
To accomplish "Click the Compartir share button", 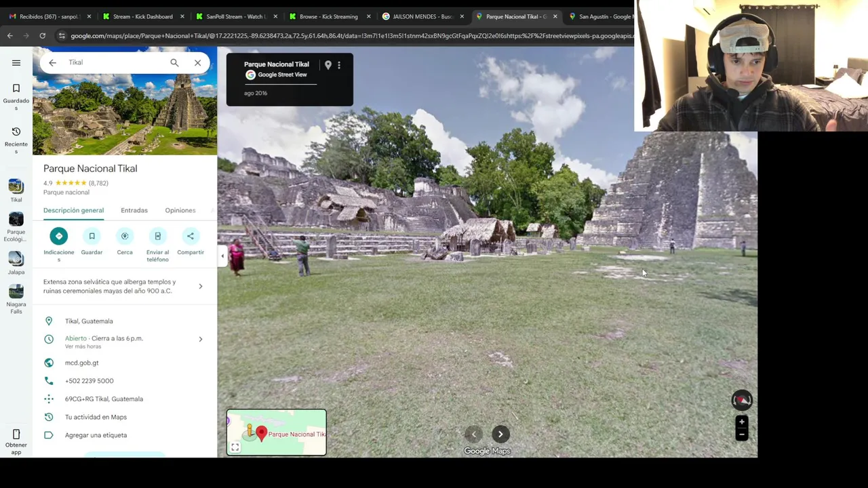I will [191, 236].
